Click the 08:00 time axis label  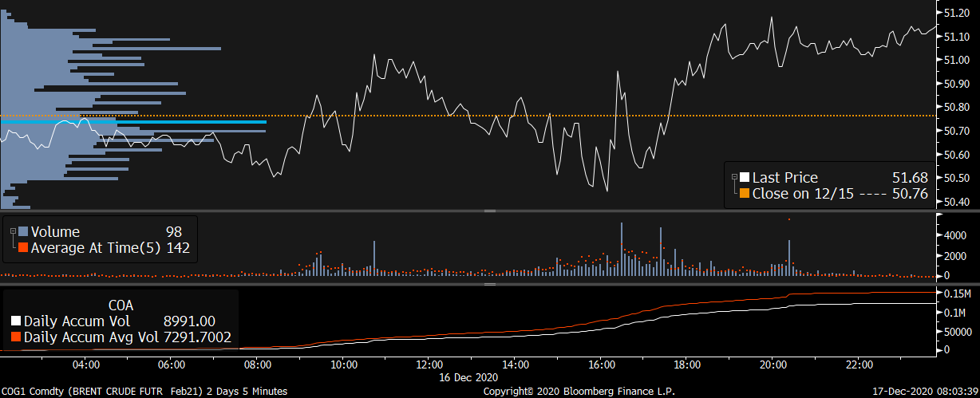[257, 365]
